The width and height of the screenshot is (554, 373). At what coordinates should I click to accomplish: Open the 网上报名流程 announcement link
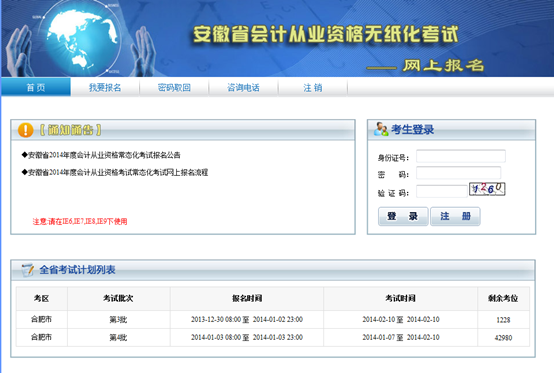[118, 172]
